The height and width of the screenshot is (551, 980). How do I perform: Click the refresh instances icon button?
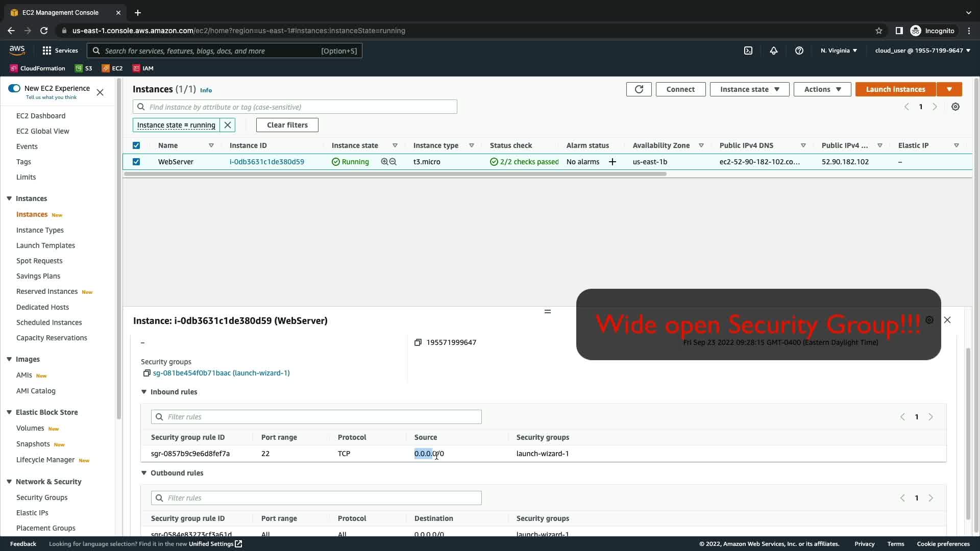coord(639,89)
